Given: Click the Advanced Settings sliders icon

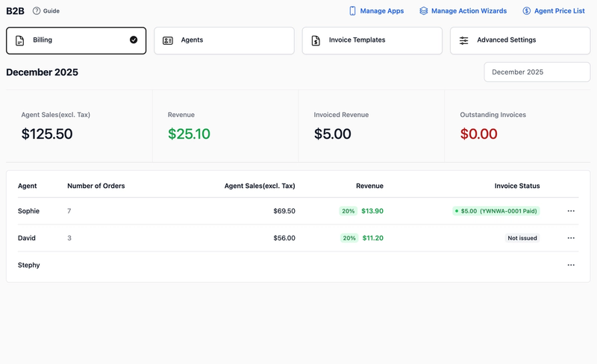Looking at the screenshot, I should (x=463, y=40).
